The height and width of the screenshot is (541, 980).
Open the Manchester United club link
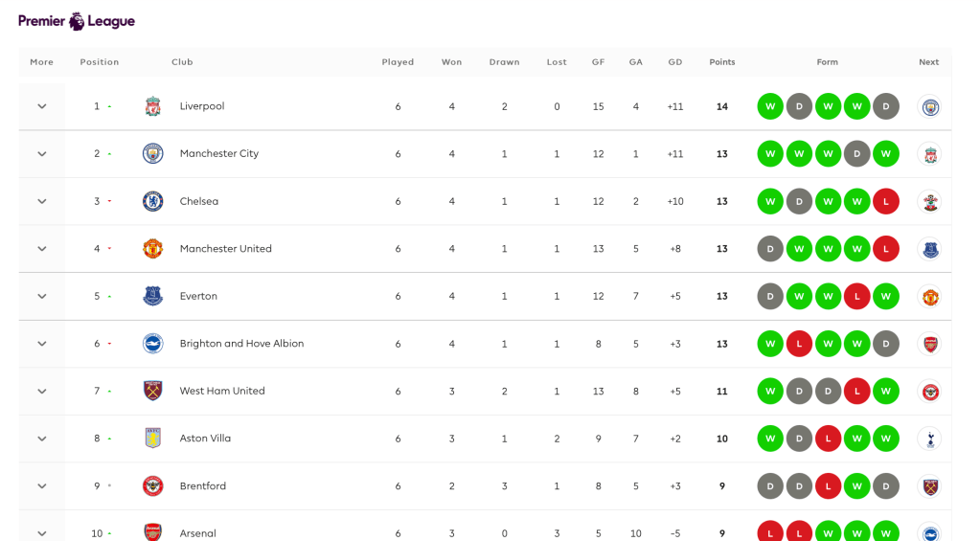(x=225, y=249)
